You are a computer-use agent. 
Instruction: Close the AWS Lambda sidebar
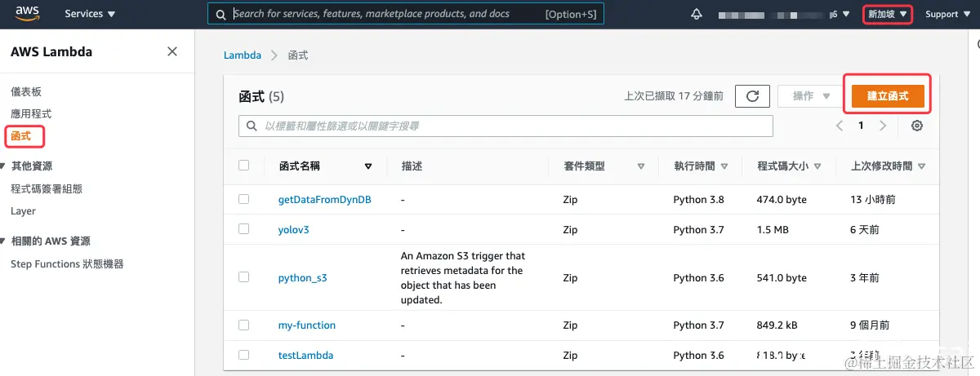[x=172, y=51]
